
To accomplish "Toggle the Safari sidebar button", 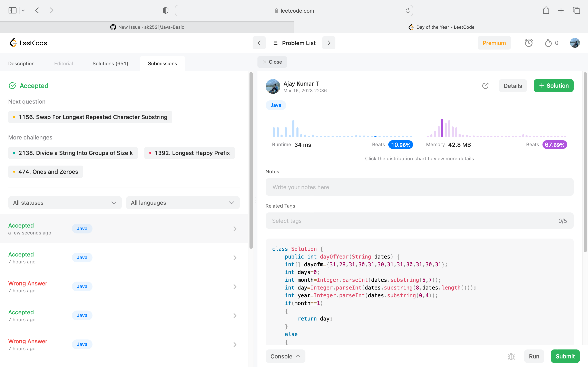I will 12,10.
